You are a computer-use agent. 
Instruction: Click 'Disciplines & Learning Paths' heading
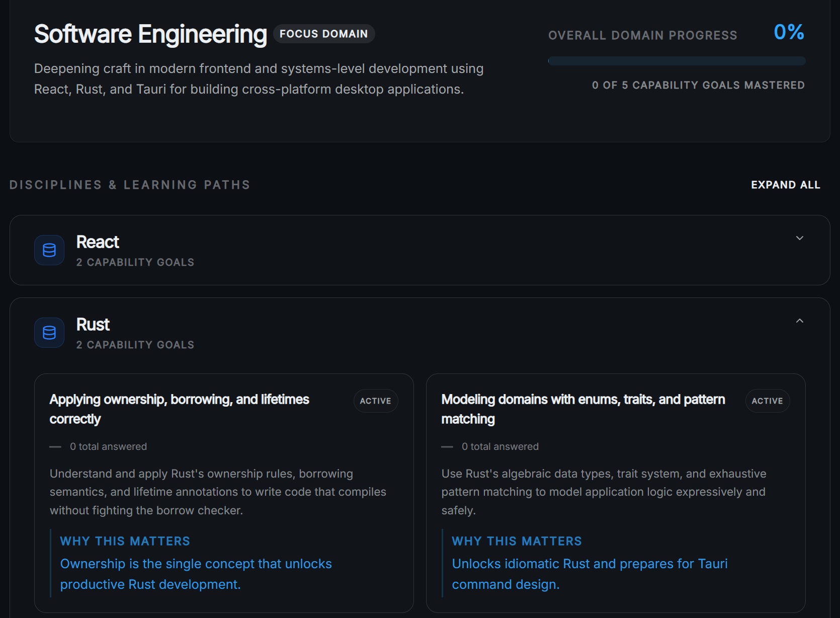coord(130,185)
